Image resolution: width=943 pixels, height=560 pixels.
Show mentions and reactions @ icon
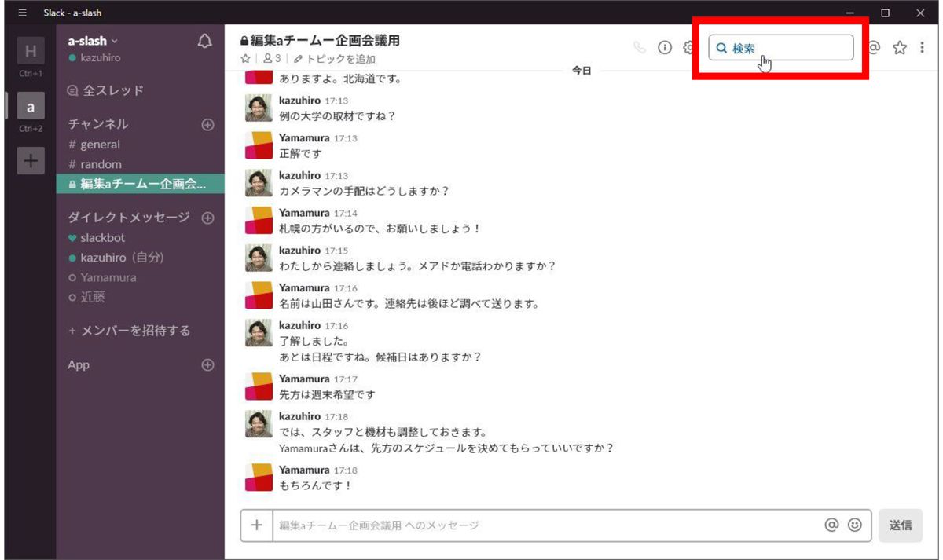point(874,47)
